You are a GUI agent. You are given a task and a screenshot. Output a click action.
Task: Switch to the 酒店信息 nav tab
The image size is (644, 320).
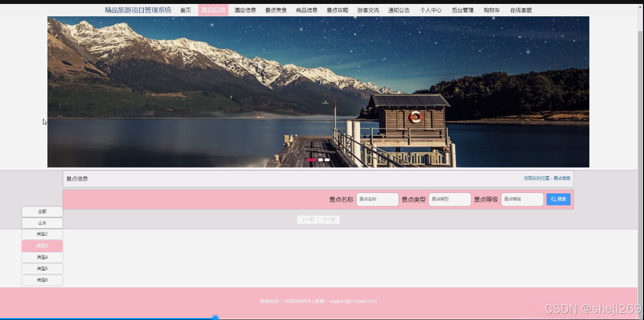(245, 9)
